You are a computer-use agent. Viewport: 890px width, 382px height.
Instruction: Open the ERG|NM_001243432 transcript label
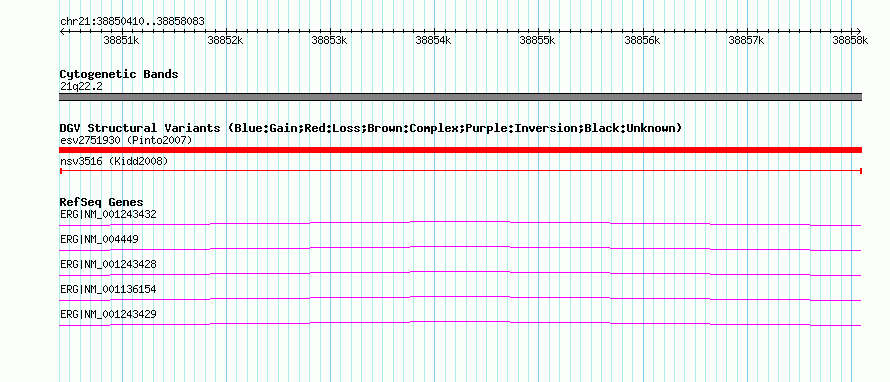click(x=108, y=215)
